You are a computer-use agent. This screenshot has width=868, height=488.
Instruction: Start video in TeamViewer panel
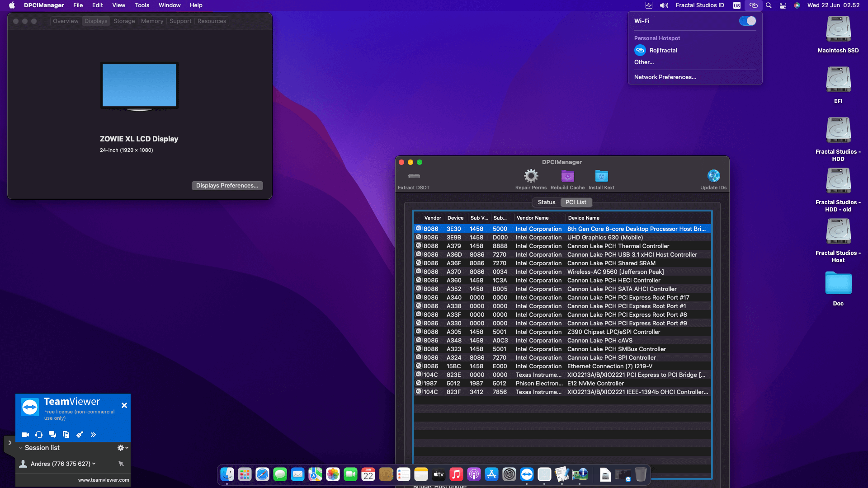coord(25,435)
